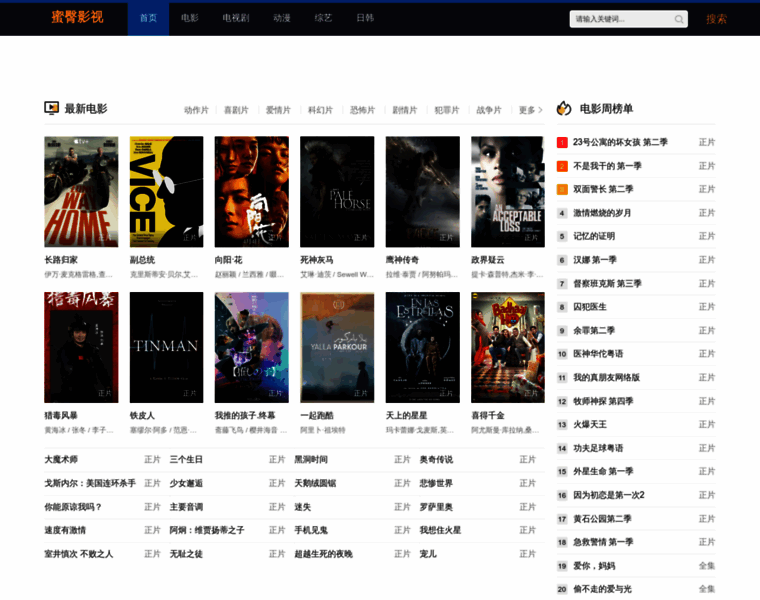Click the flame icon beside 电影周榜单

click(564, 108)
